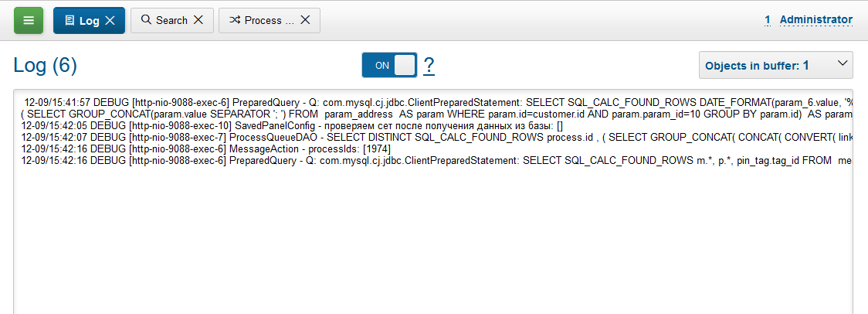This screenshot has width=868, height=314.
Task: Click the chevron arrow beside Objects in buffer
Action: pyautogui.click(x=843, y=65)
